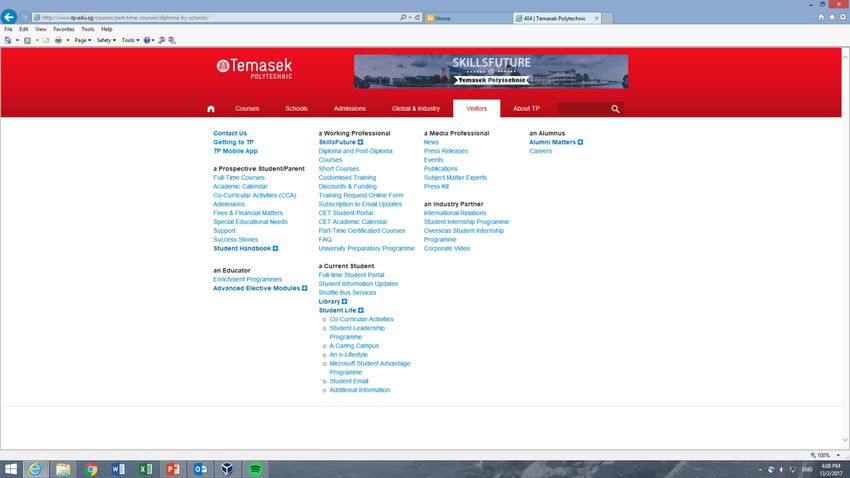
Task: Click the site search magnifier icon
Action: 615,109
